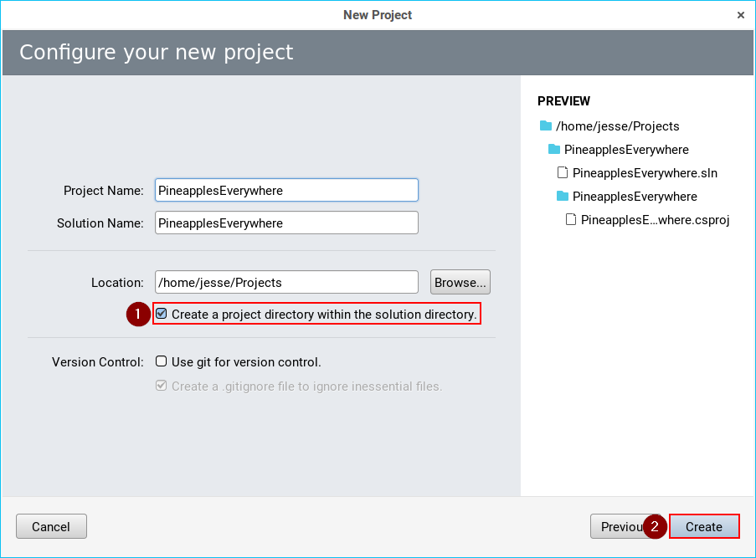
Task: Click the .csproj file icon in preview
Action: (571, 220)
